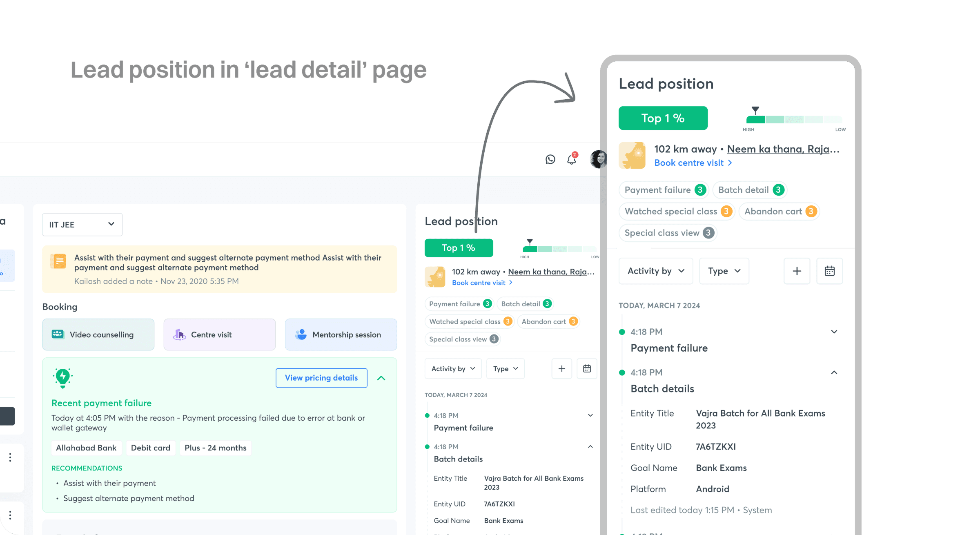The image size is (980, 535).
Task: Click Suggest alternate payment method recommendation
Action: tap(129, 498)
